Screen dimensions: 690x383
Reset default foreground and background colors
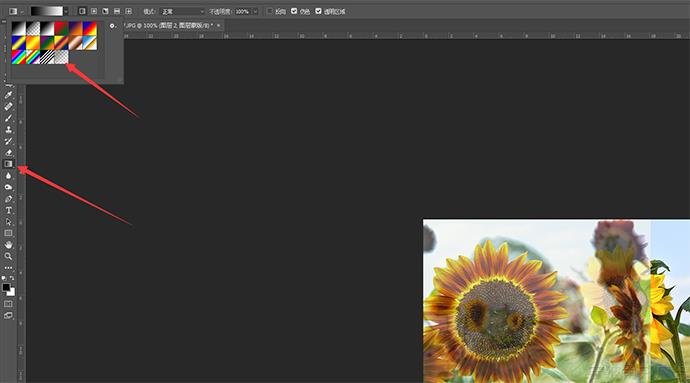pos(4,278)
